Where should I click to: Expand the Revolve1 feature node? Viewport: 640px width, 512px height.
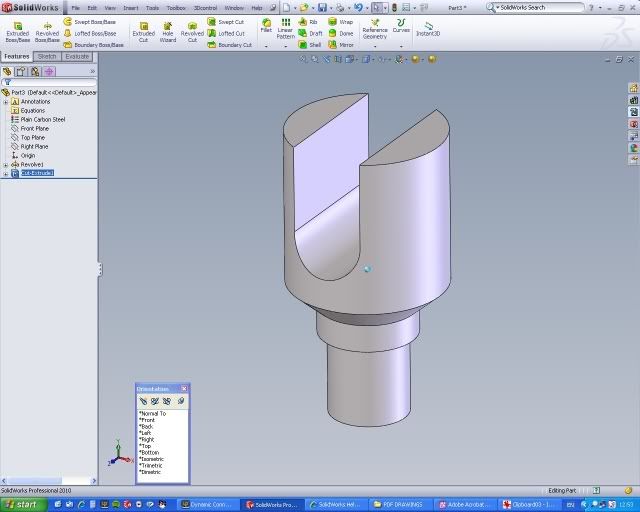pos(6,164)
